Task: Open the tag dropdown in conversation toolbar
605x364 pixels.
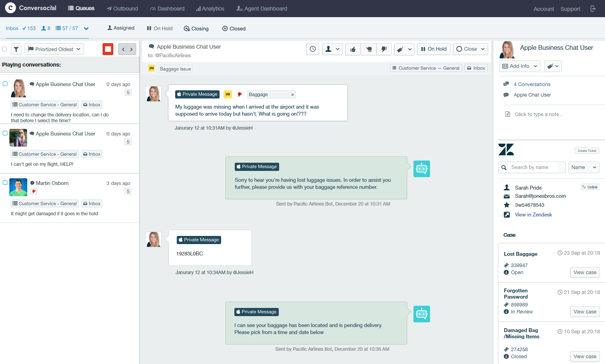Action: pos(404,49)
